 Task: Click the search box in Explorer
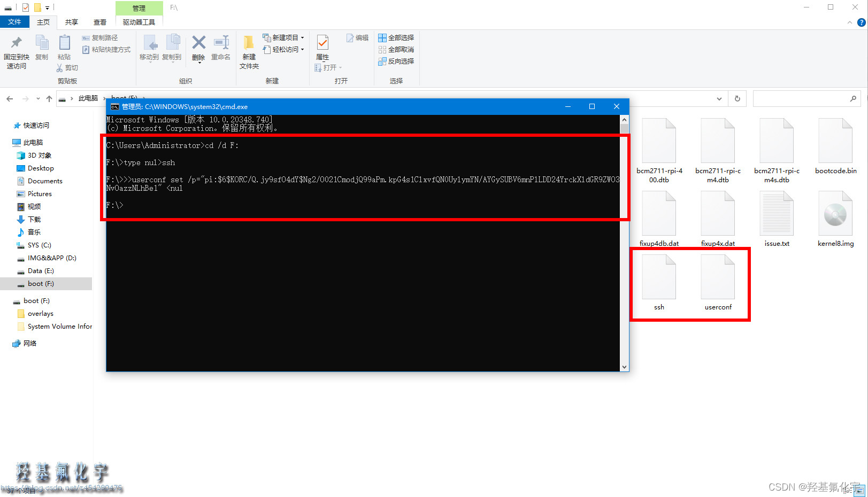click(x=806, y=99)
